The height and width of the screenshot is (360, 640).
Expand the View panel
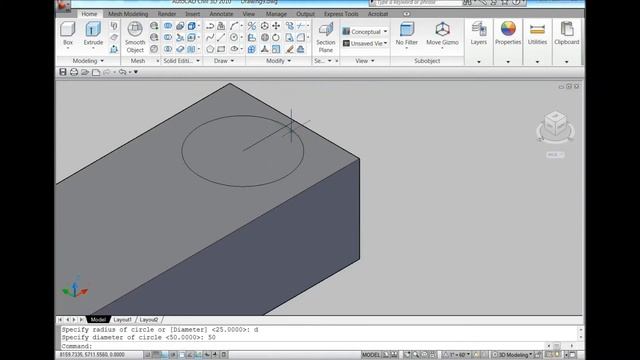[365, 61]
